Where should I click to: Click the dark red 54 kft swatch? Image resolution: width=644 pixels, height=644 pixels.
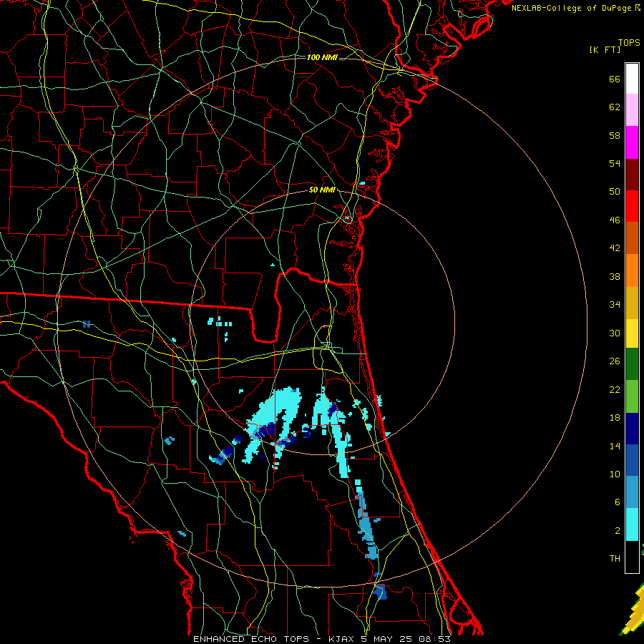click(x=632, y=175)
